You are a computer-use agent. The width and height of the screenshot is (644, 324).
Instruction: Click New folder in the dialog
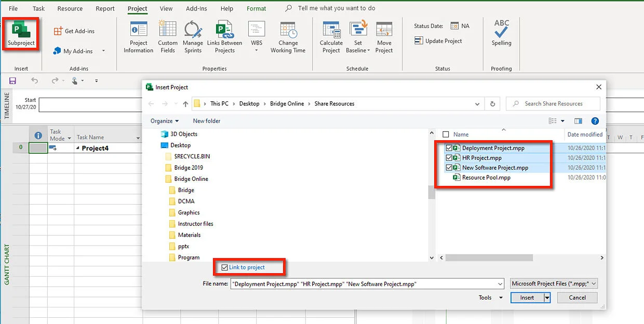pos(207,121)
